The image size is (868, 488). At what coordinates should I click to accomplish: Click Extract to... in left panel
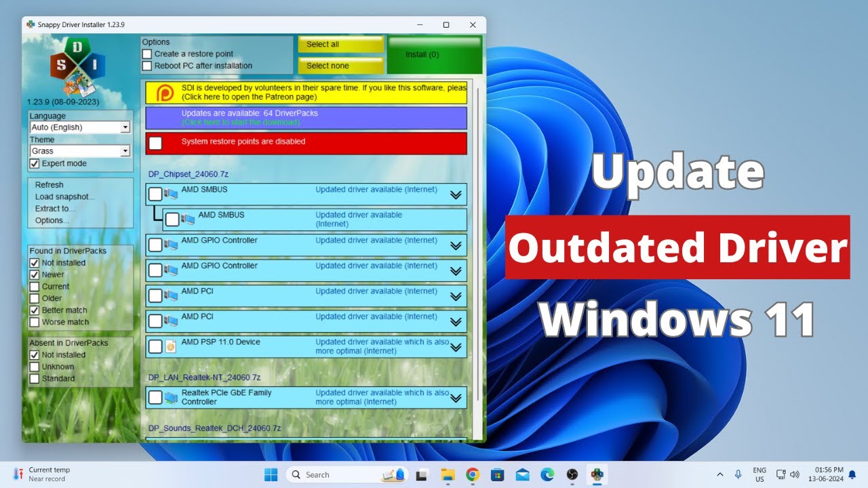pyautogui.click(x=55, y=209)
